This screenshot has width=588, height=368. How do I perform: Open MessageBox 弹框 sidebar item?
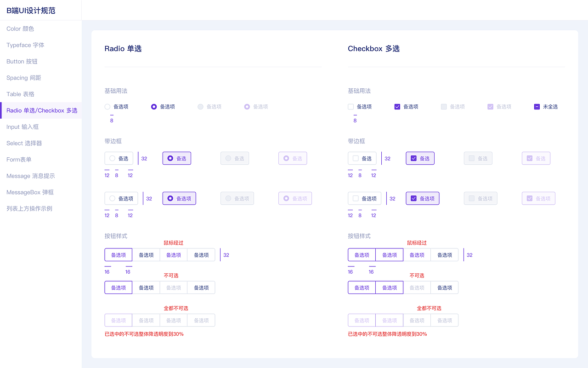pos(30,192)
